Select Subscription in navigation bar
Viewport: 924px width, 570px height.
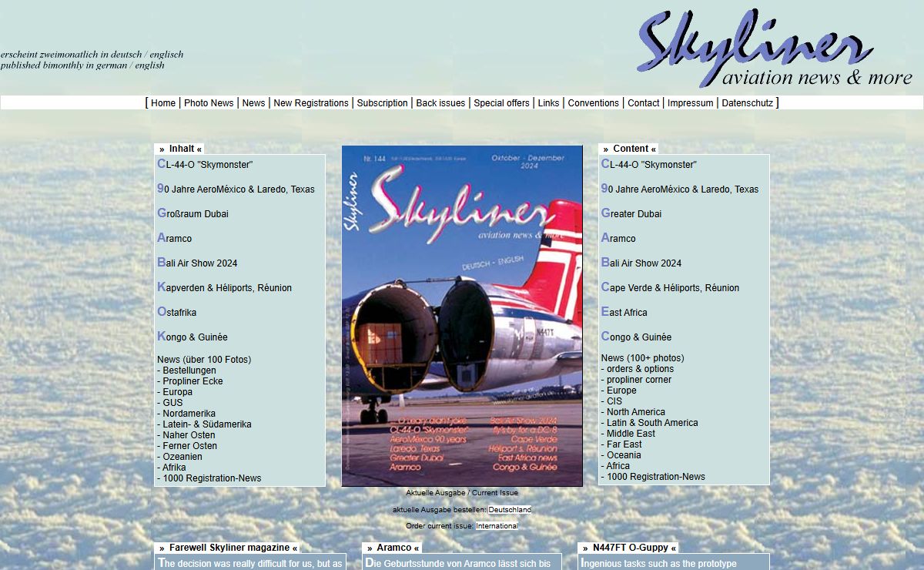tap(382, 103)
